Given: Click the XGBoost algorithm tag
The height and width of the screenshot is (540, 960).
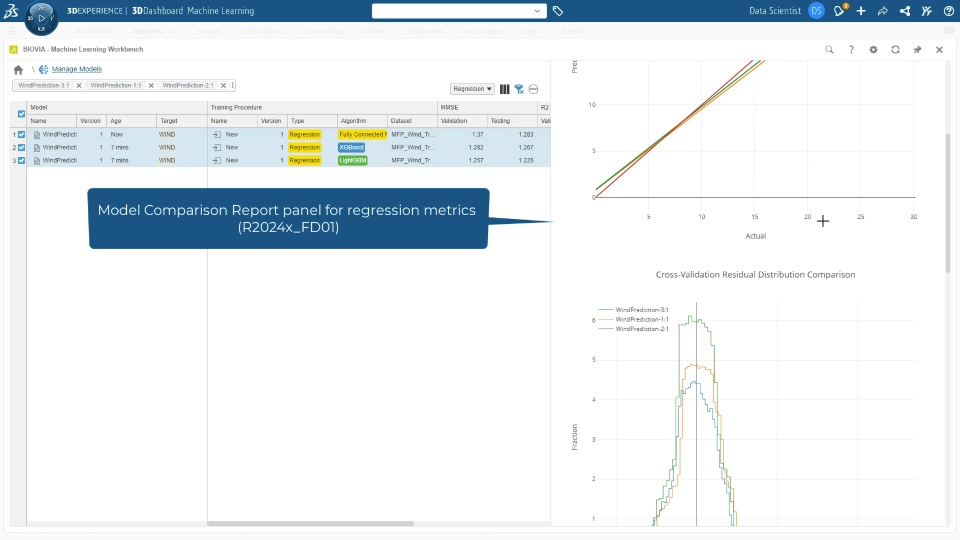Looking at the screenshot, I should tap(351, 148).
